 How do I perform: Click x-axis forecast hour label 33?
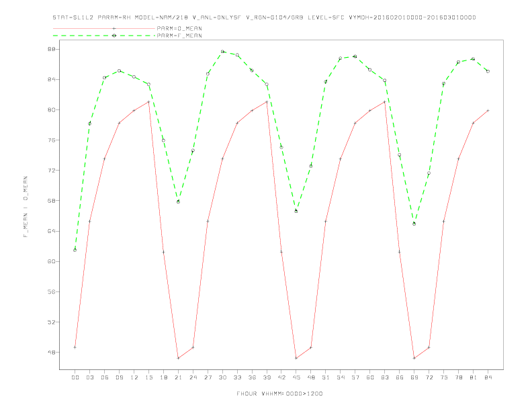237,377
